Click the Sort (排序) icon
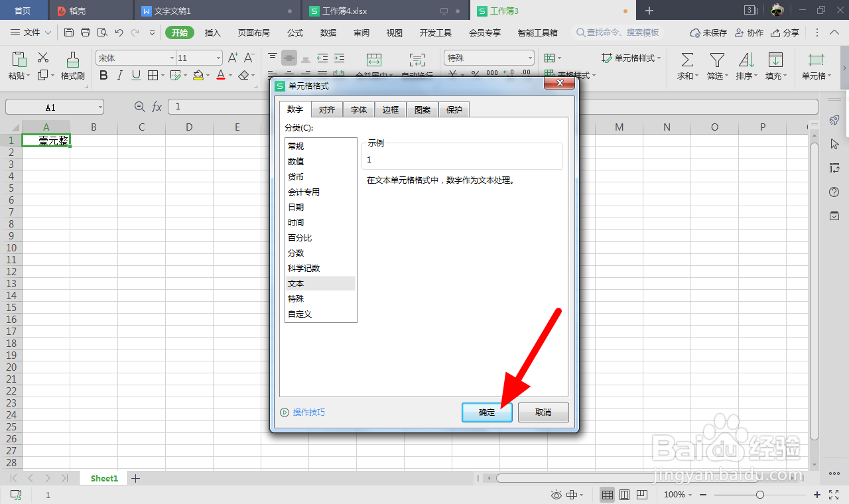The image size is (849, 504). [746, 64]
